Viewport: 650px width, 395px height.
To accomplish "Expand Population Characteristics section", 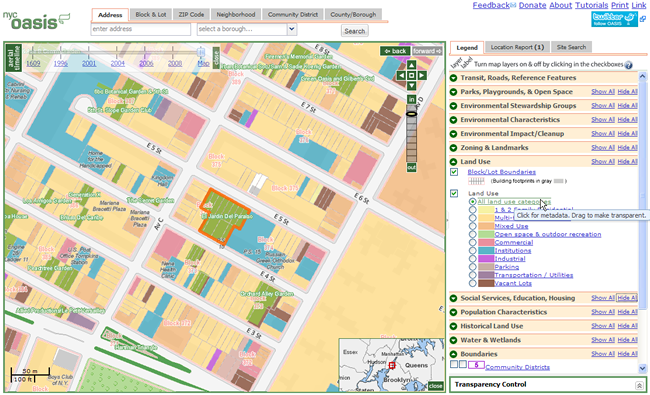I will point(454,312).
